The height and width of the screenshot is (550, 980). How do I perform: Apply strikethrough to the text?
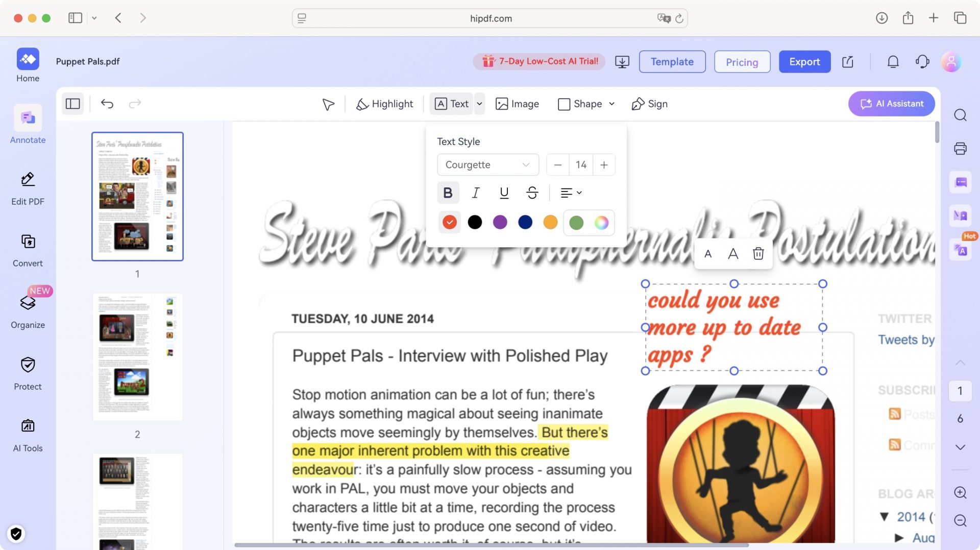point(531,193)
